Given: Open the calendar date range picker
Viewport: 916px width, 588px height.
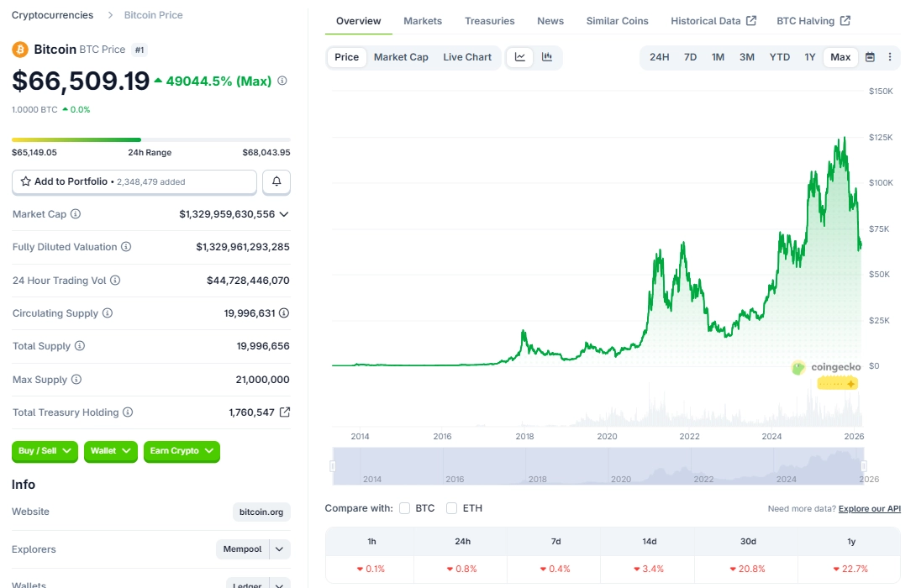Looking at the screenshot, I should tap(869, 57).
